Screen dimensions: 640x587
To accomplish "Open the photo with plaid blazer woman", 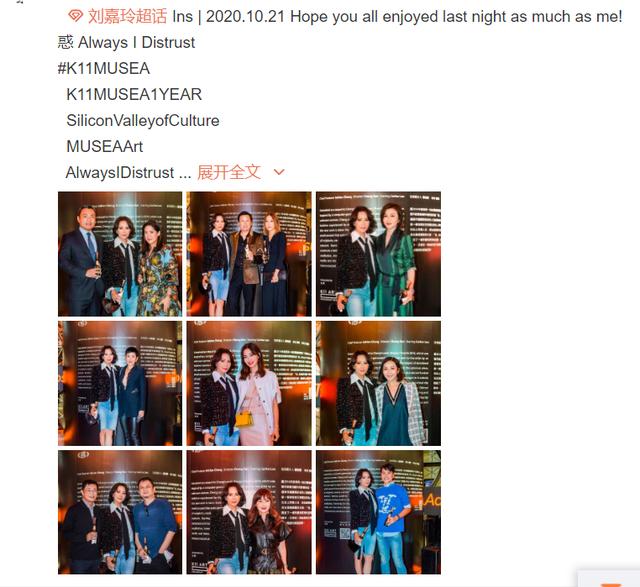I will 378,383.
